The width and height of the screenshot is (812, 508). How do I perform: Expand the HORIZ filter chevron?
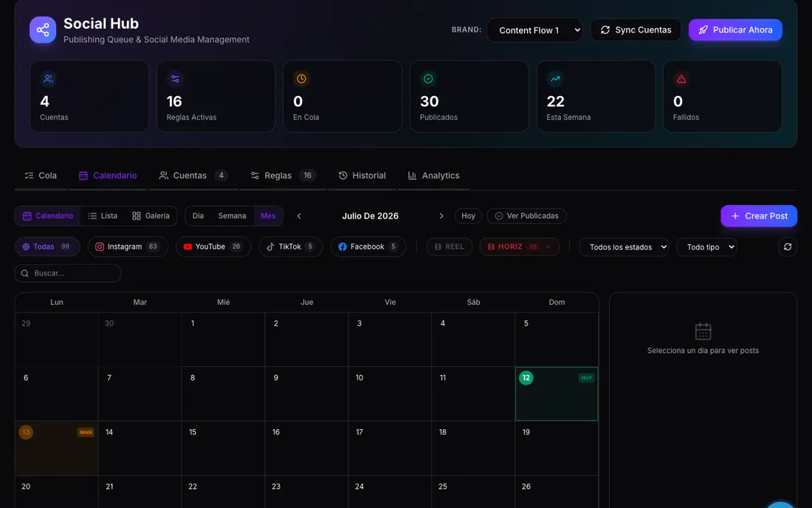548,247
